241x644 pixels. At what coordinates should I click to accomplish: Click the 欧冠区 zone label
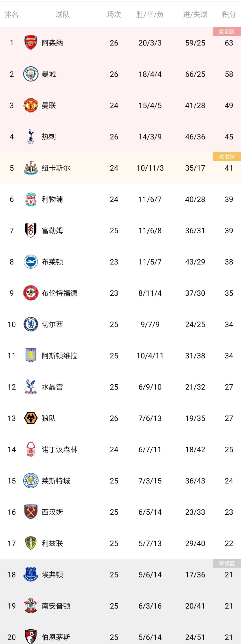point(227,32)
